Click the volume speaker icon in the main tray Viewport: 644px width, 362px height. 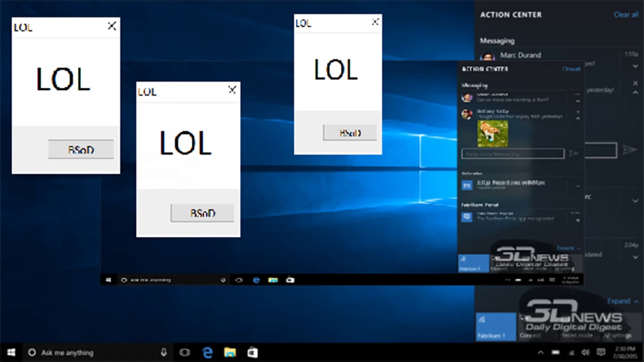[x=586, y=352]
